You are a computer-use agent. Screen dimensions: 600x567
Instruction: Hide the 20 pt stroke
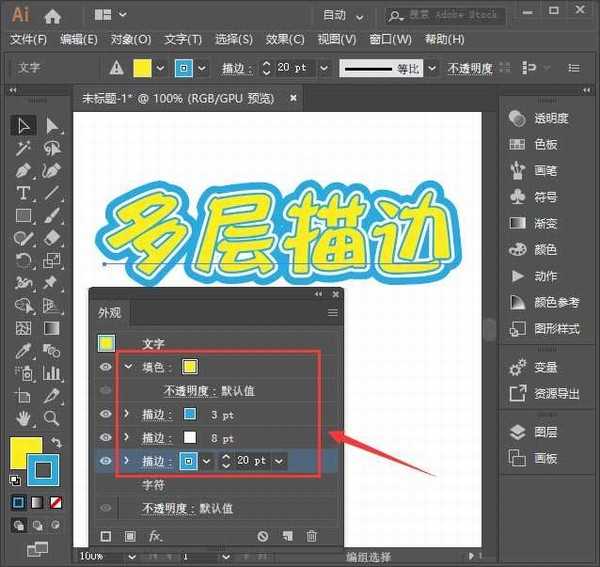(x=106, y=461)
